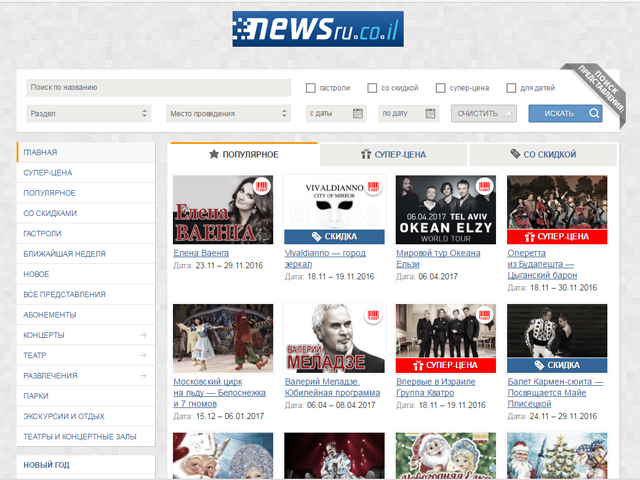640x480 pixels.
Task: Click the СУПЕР-ЦЕНА banner on Оперетта poster
Action: pyautogui.click(x=557, y=237)
